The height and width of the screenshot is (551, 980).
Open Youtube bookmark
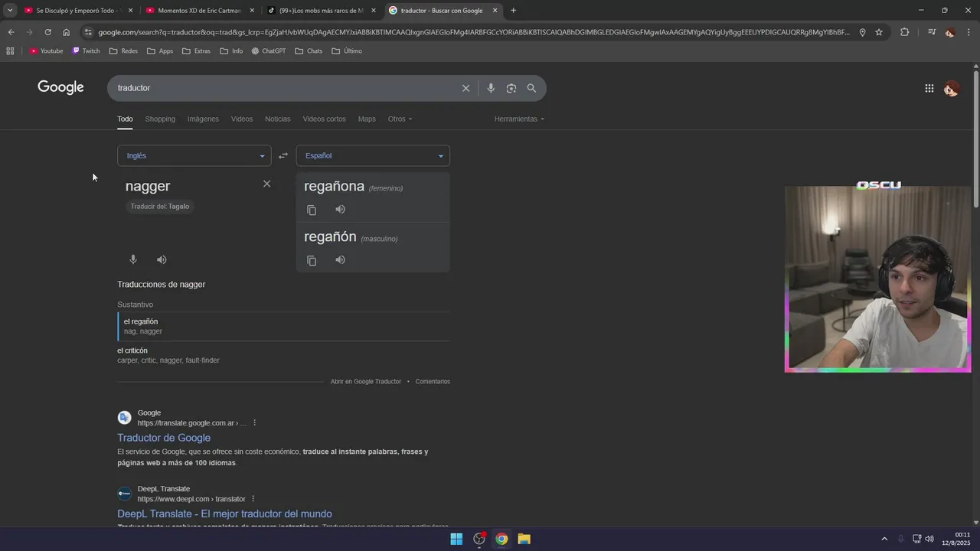47,51
